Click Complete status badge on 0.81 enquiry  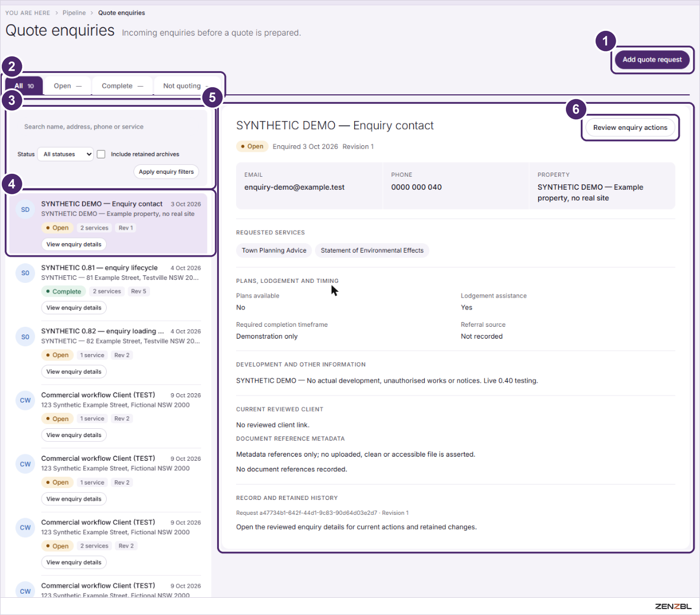63,291
